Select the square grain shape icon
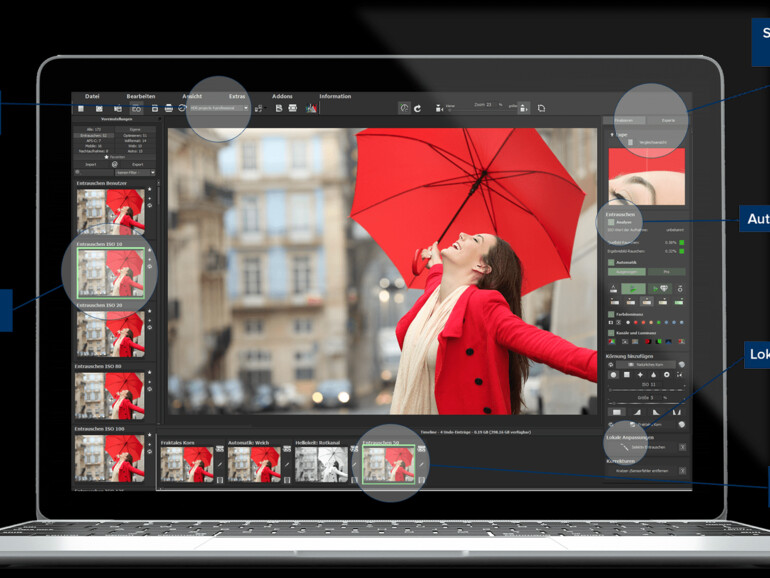 [x=627, y=375]
